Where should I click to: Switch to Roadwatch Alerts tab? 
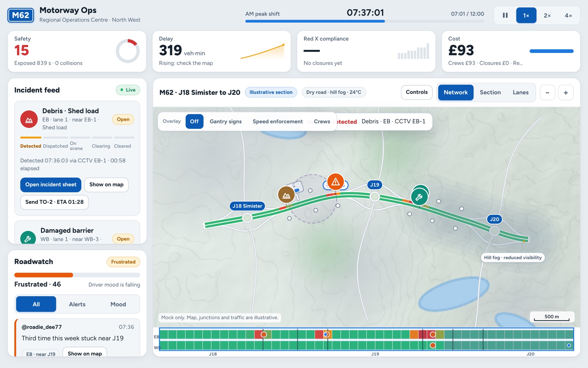pyautogui.click(x=77, y=304)
